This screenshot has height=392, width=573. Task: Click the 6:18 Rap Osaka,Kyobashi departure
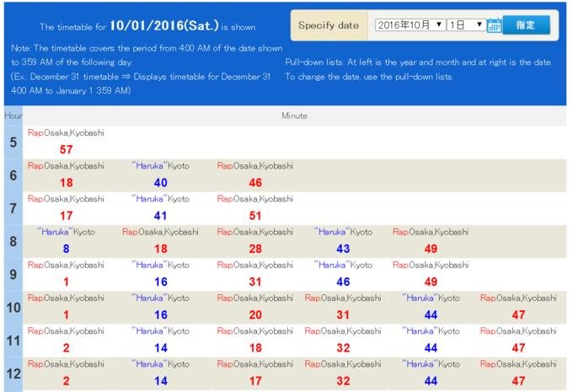tap(66, 183)
